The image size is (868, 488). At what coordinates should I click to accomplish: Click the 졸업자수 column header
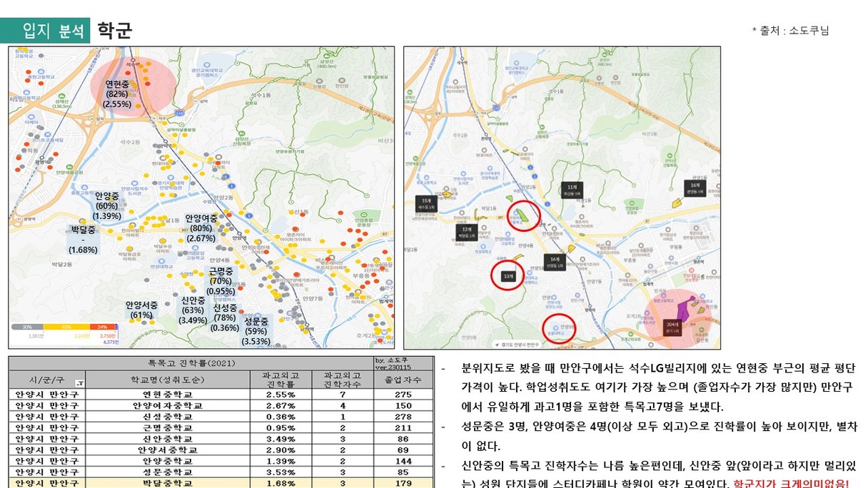coord(403,379)
